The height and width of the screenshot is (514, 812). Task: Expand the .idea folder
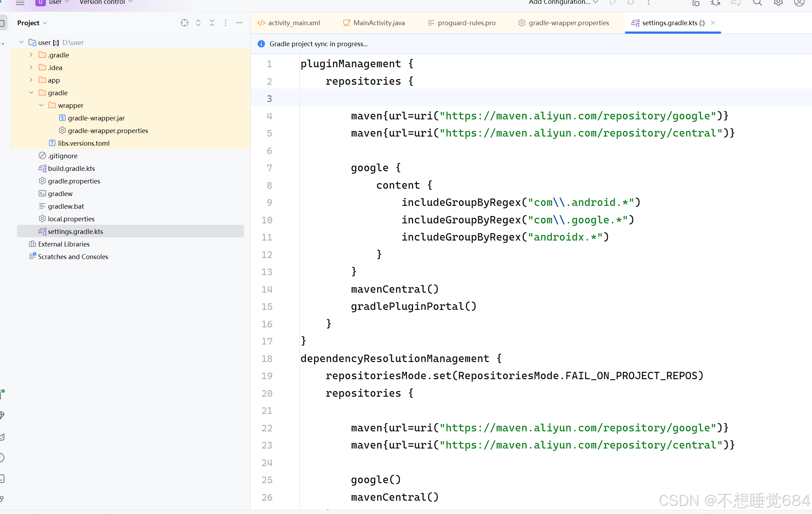point(31,68)
